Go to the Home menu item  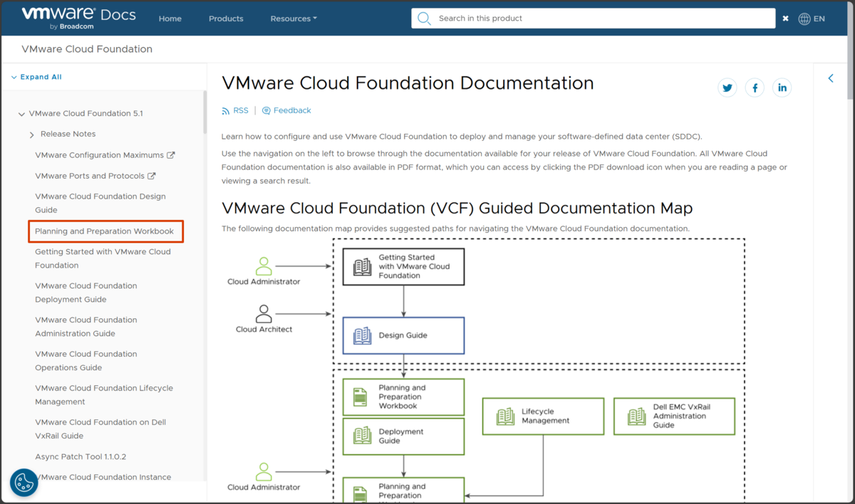pyautogui.click(x=170, y=19)
